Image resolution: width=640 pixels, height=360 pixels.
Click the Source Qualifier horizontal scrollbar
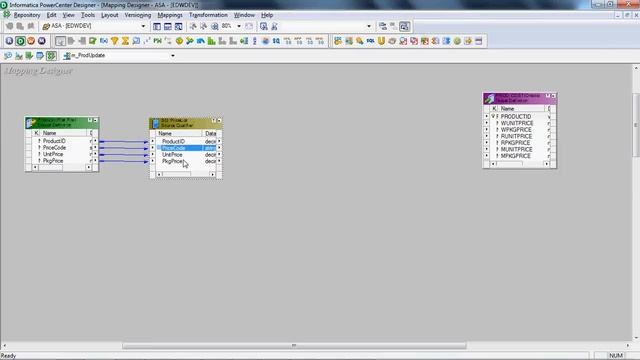[x=186, y=174]
